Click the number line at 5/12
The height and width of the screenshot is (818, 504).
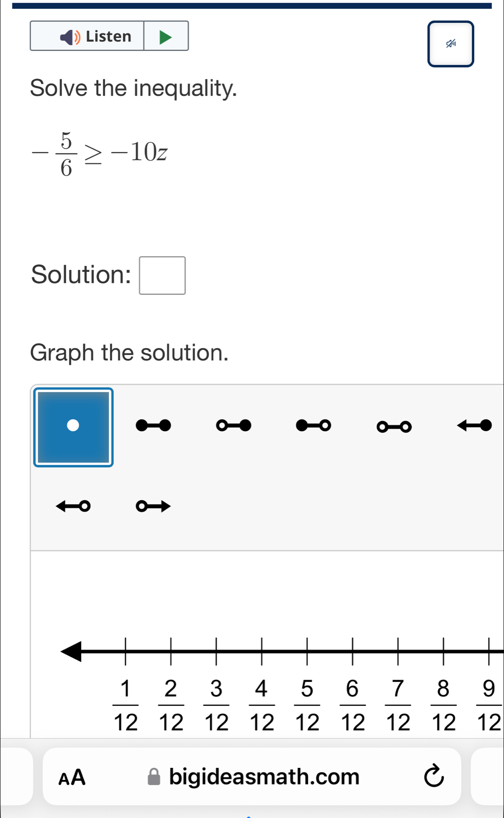[308, 649]
